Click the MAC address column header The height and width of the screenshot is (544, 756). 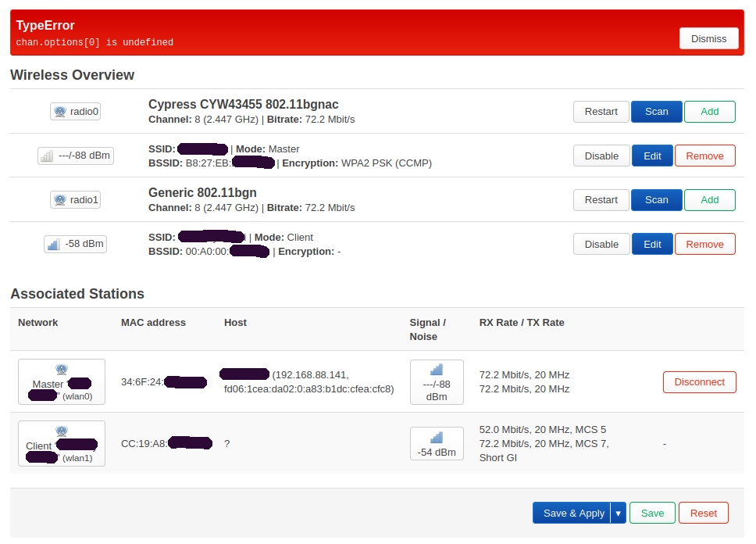click(x=153, y=323)
